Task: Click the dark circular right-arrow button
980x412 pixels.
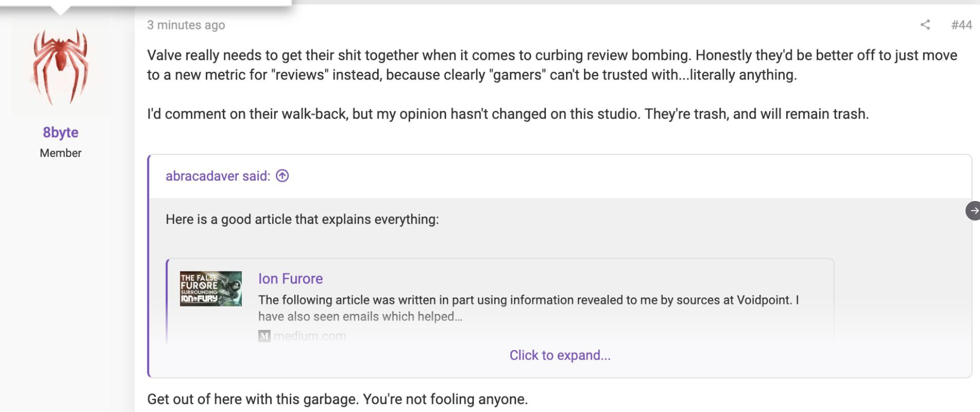Action: click(x=973, y=210)
